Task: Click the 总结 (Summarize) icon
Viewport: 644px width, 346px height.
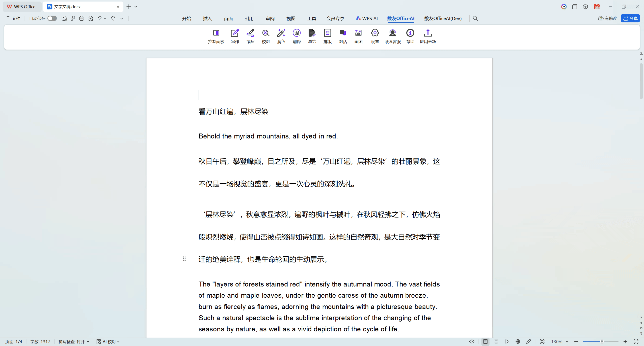Action: pos(312,36)
